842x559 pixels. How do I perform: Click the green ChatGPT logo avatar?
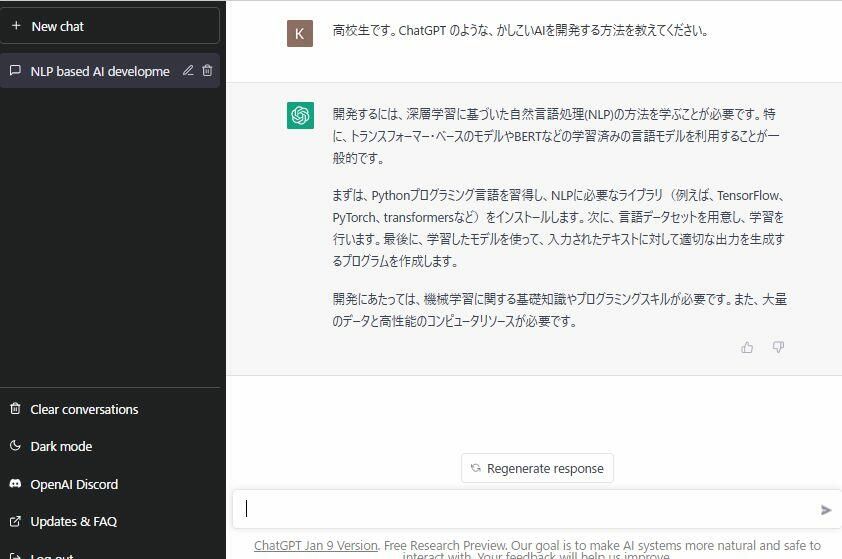[x=300, y=115]
